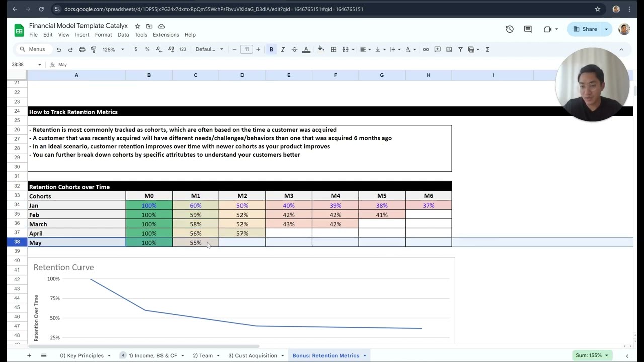The height and width of the screenshot is (362, 644).
Task: Bookmark page with browser star icon
Action: [x=598, y=9]
